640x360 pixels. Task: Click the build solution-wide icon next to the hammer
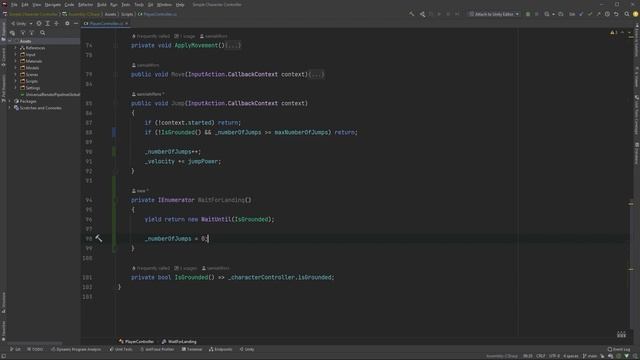pyautogui.click(x=422, y=14)
